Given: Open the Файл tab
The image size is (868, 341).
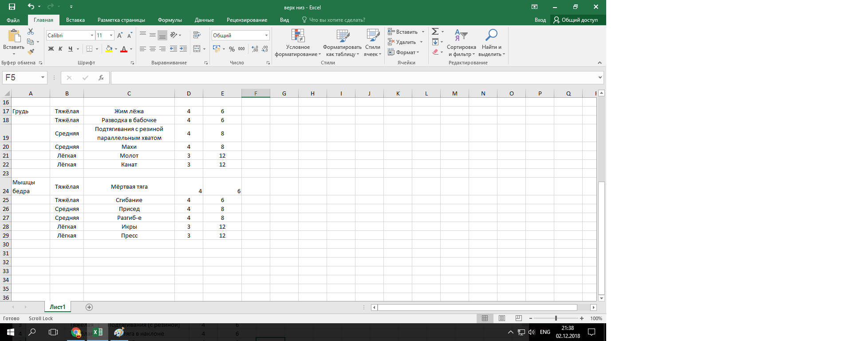Looking at the screenshot, I should tap(13, 20).
